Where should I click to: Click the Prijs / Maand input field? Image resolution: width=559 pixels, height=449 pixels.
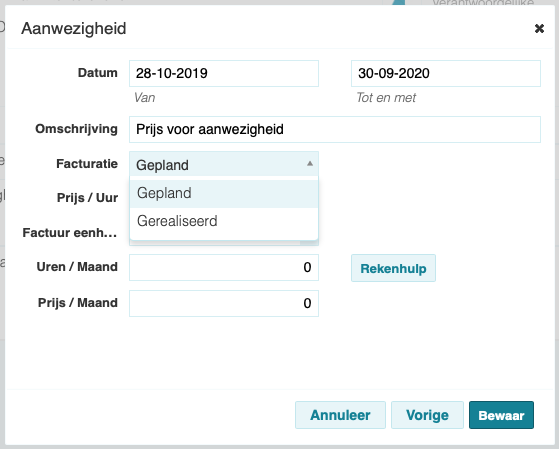pos(224,303)
